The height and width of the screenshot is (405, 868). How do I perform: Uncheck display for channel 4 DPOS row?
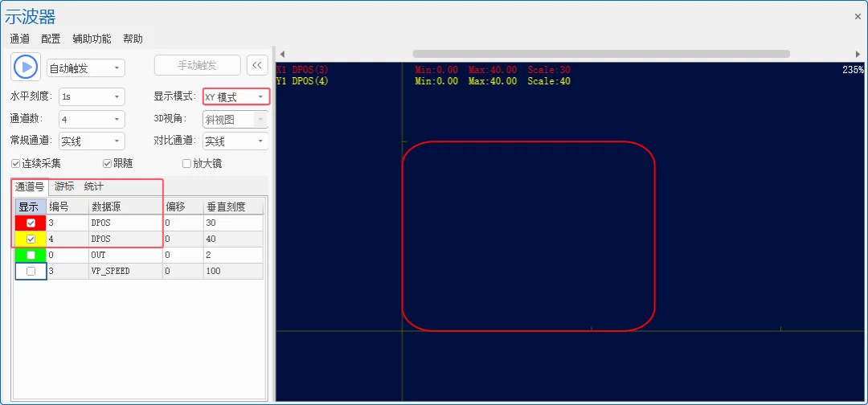31,239
